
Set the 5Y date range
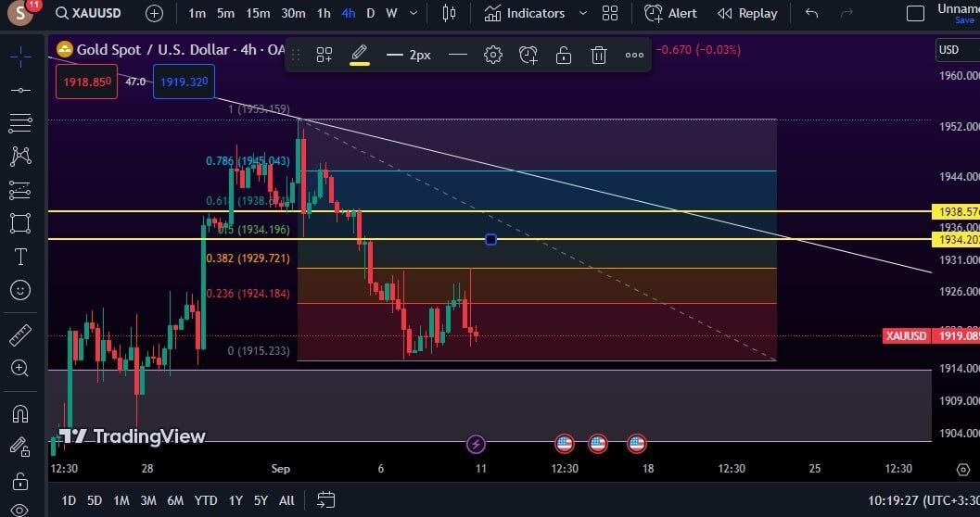point(261,500)
